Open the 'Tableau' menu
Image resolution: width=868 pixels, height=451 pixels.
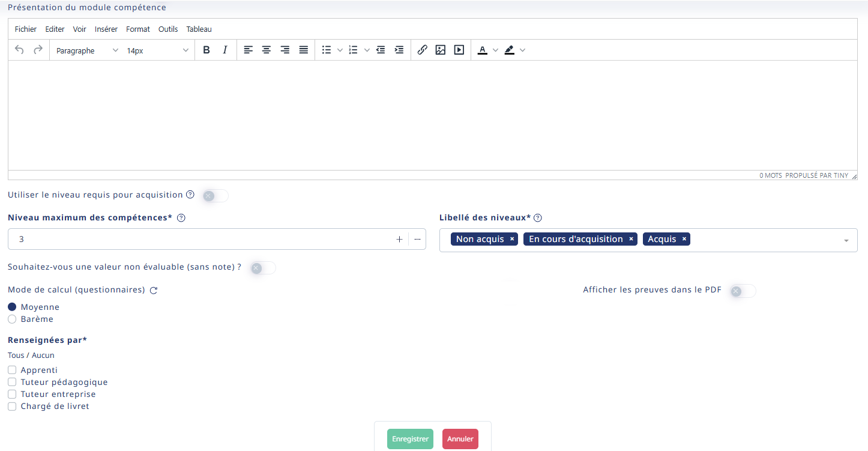click(199, 29)
